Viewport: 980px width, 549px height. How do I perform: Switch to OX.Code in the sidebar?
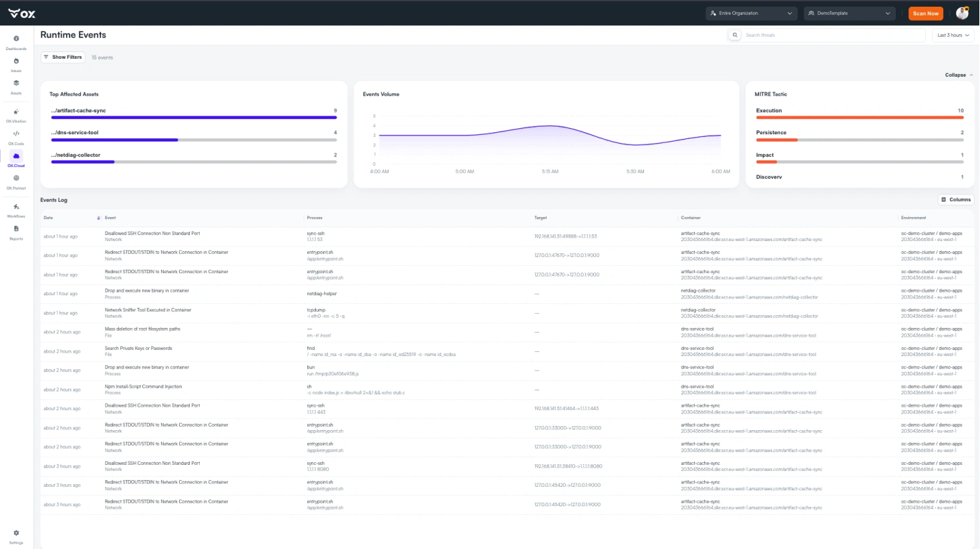[x=16, y=138]
